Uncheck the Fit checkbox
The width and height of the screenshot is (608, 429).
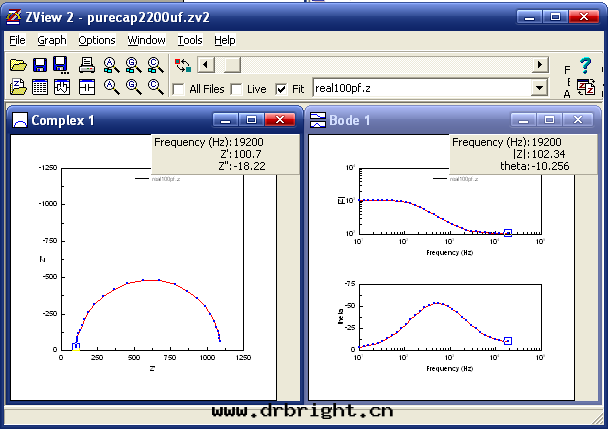[x=281, y=89]
